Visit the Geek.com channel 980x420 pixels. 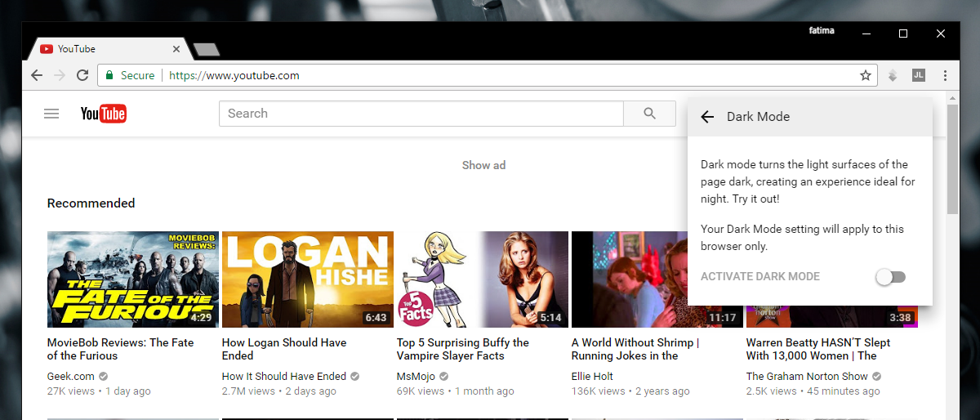(71, 377)
